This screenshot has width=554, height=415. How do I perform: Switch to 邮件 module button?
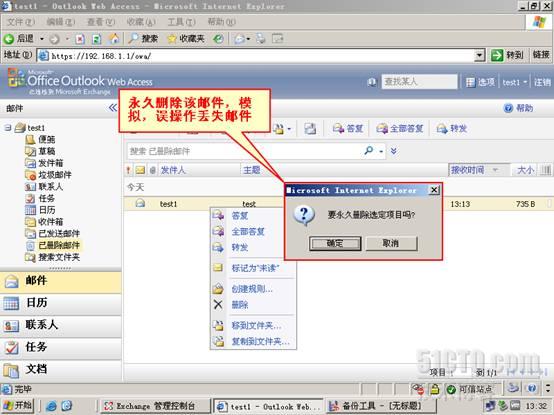pyautogui.click(x=60, y=281)
